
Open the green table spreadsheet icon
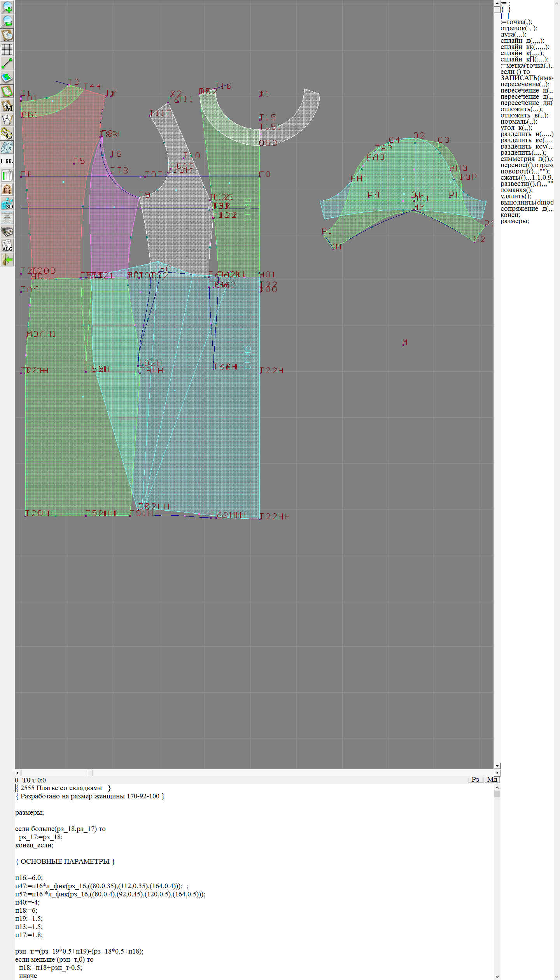pos(7,175)
